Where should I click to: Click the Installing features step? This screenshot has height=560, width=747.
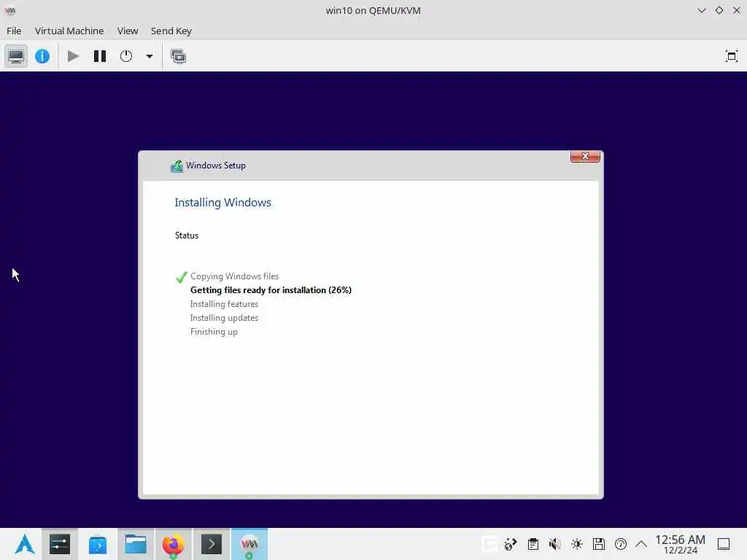224,304
